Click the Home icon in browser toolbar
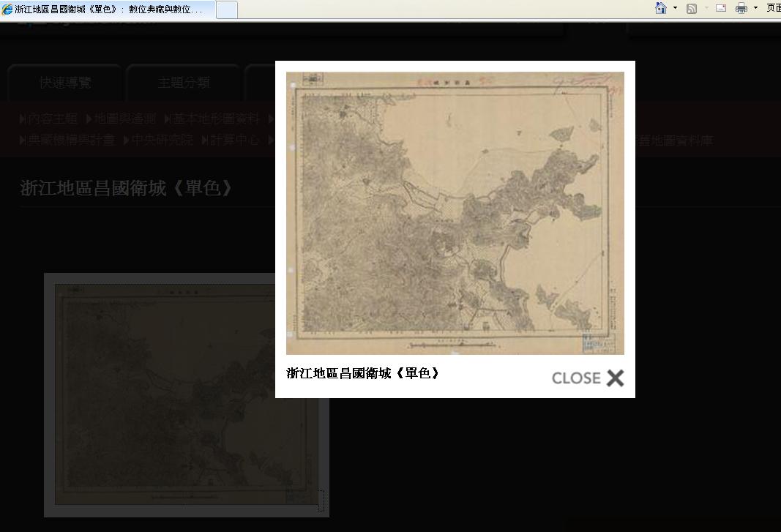The width and height of the screenshot is (781, 532). coord(661,8)
